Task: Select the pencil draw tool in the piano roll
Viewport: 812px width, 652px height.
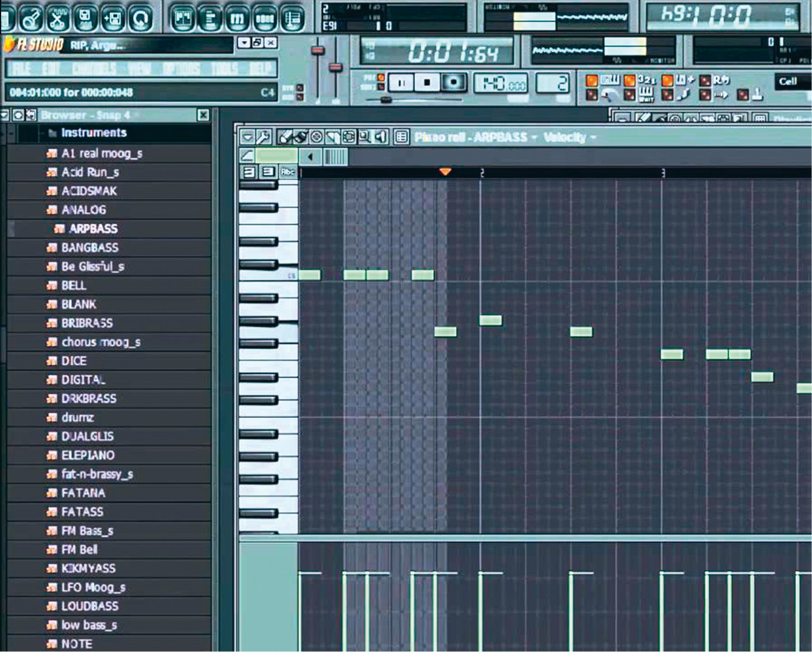Action: pyautogui.click(x=285, y=137)
